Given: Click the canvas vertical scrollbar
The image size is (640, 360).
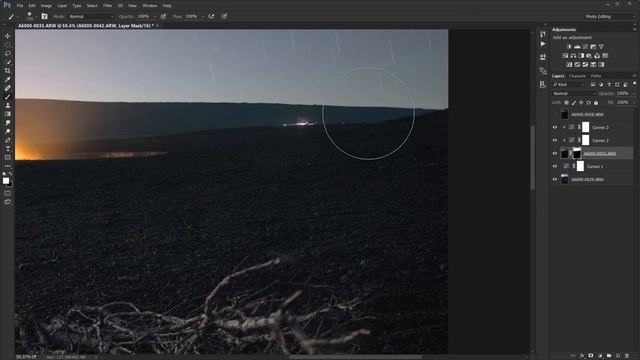Looking at the screenshot, I should (x=532, y=157).
